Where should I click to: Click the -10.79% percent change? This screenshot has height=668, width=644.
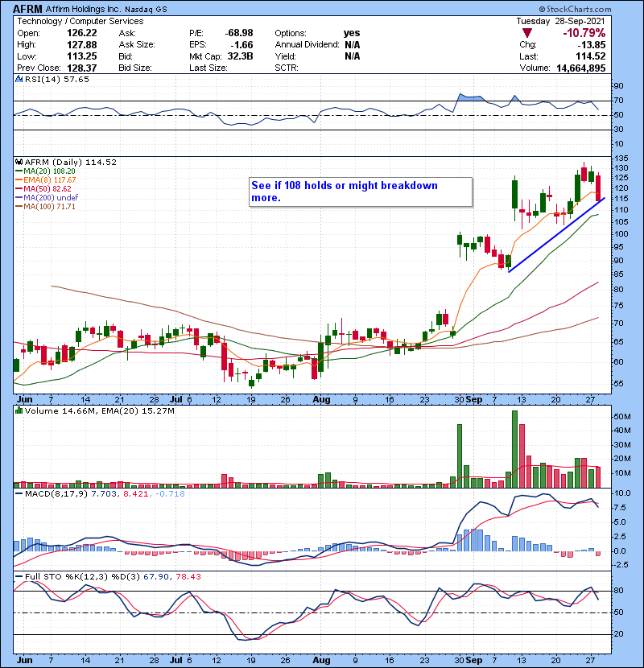coord(584,33)
